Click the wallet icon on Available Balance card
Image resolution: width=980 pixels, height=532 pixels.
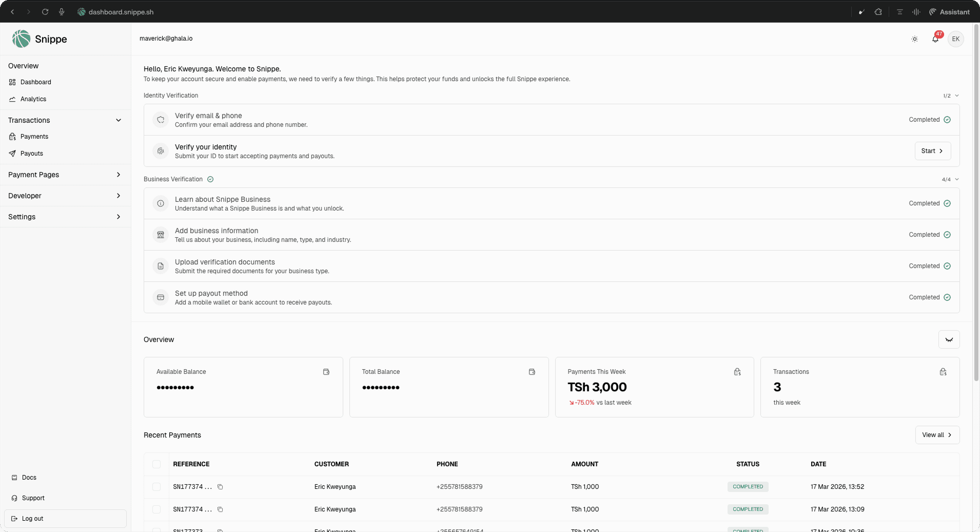pyautogui.click(x=326, y=371)
